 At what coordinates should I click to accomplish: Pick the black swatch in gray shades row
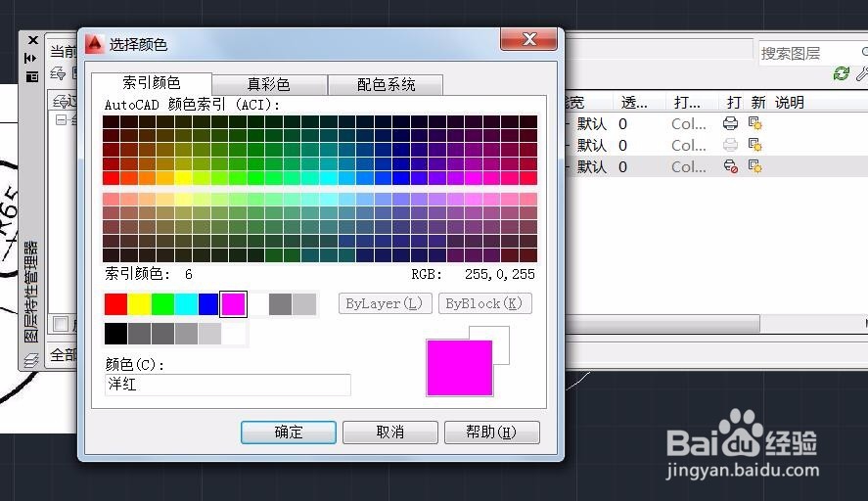tap(116, 334)
